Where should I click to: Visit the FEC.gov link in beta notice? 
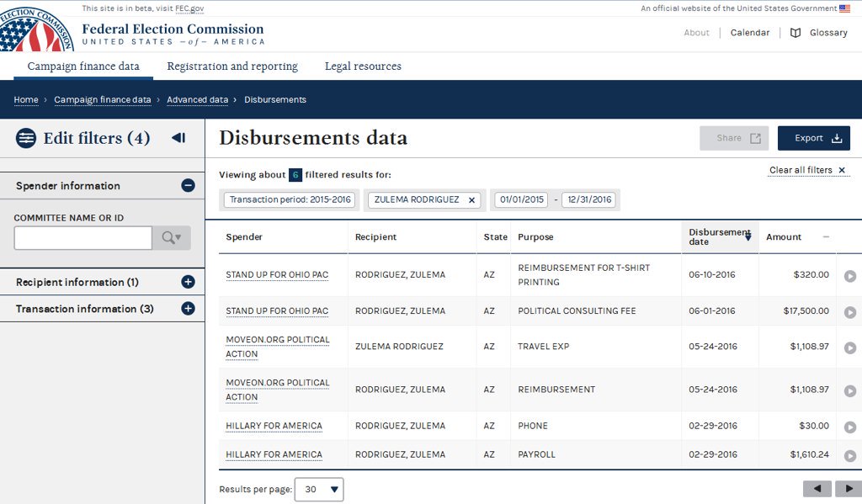click(189, 8)
